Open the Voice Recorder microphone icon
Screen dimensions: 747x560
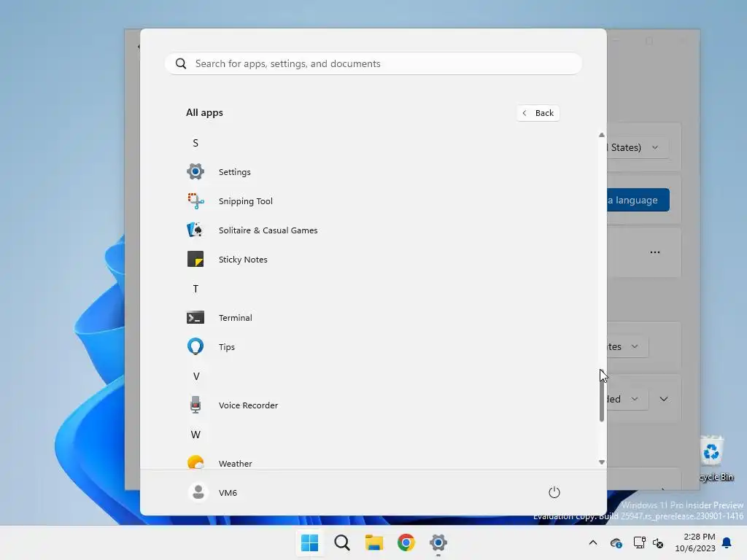196,405
